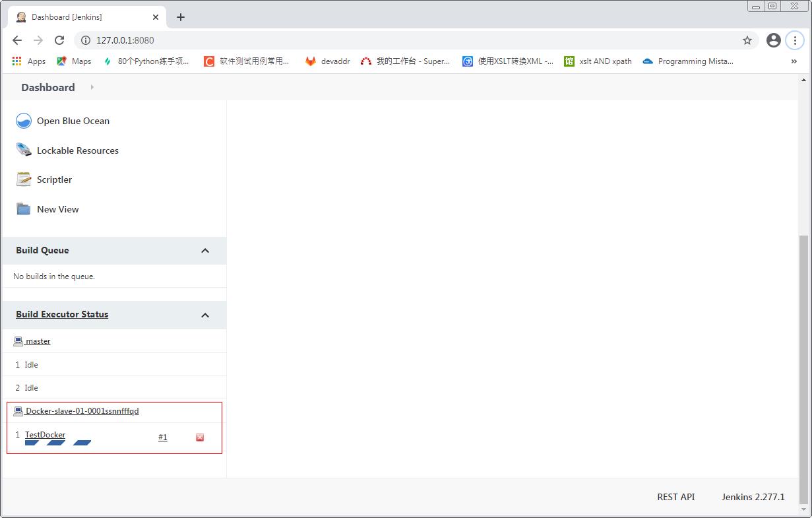Click master executor 2 Idle row
Screen dimensions: 812x518
[x=114, y=388]
